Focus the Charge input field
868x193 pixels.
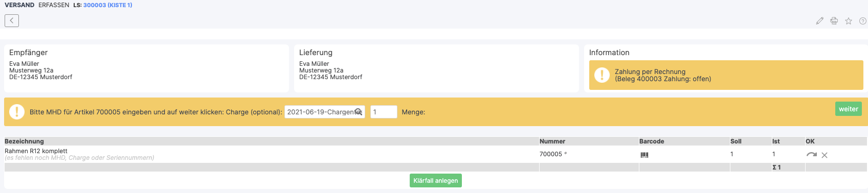(324, 112)
